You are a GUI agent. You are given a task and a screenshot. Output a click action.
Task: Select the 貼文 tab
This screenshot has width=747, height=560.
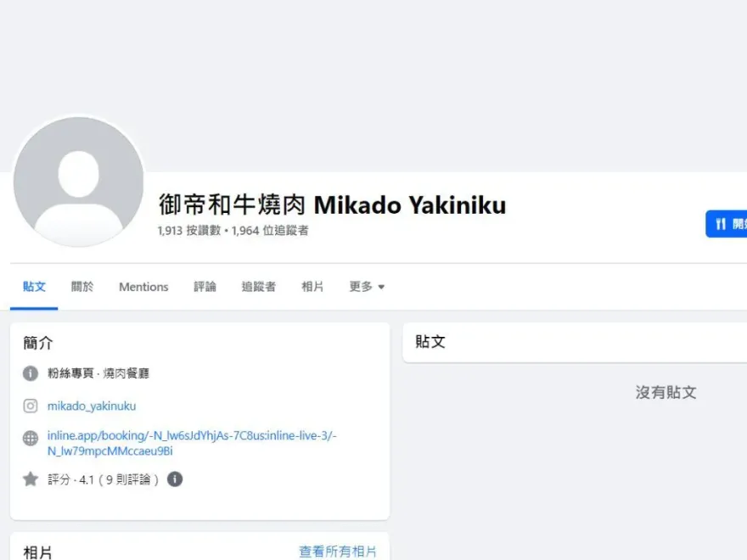(34, 287)
